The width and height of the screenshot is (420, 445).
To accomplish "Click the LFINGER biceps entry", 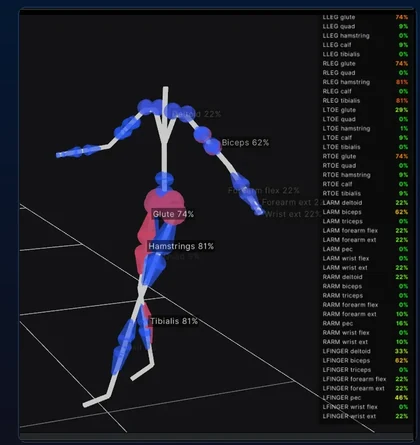I will (x=365, y=361).
